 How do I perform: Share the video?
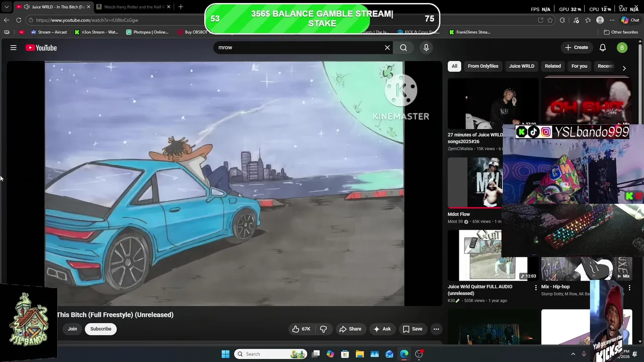[350, 329]
